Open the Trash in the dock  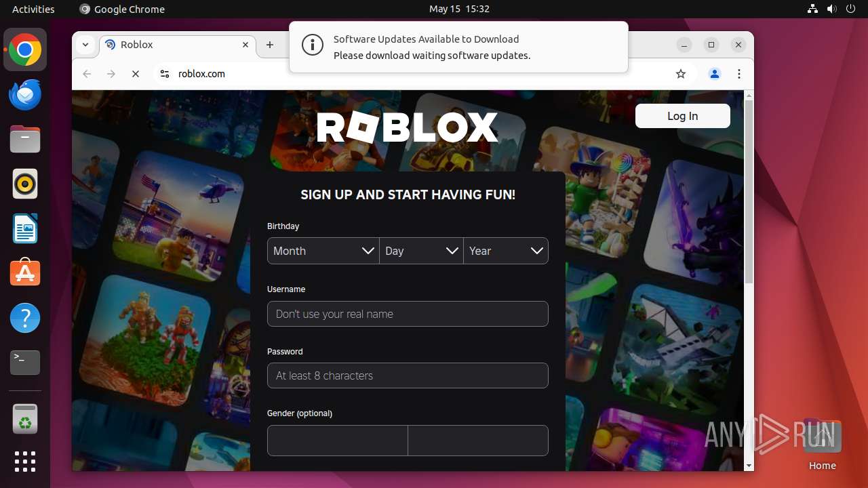[x=25, y=419]
